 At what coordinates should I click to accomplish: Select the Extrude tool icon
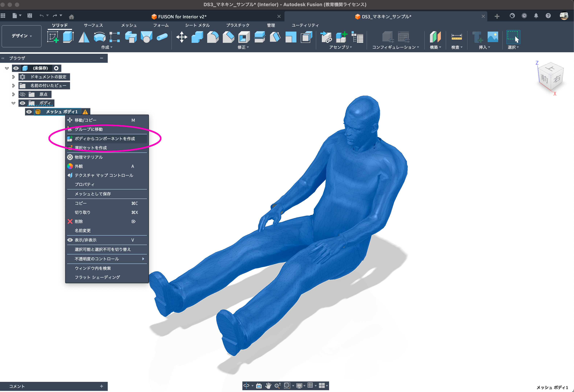[68, 37]
